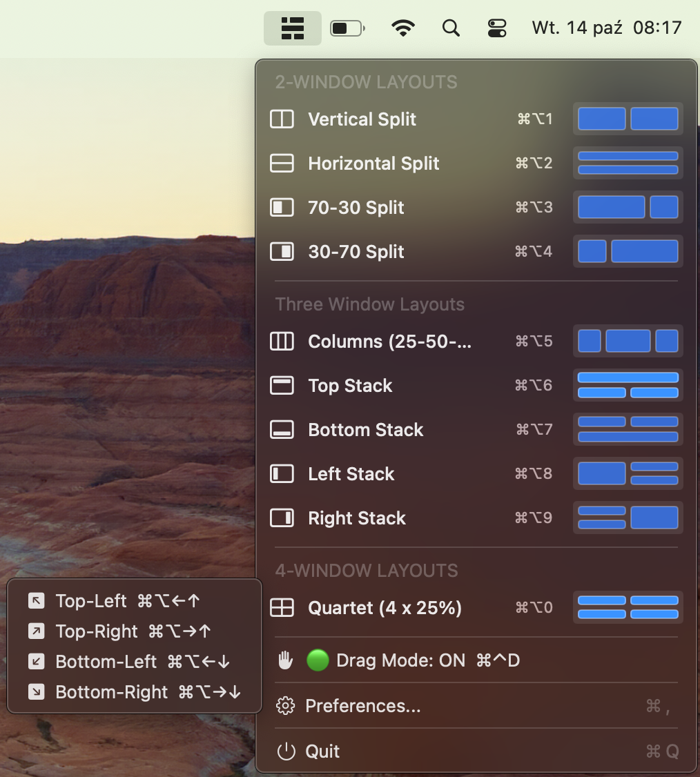
Task: Click the power icon next to Quit
Action: [285, 751]
